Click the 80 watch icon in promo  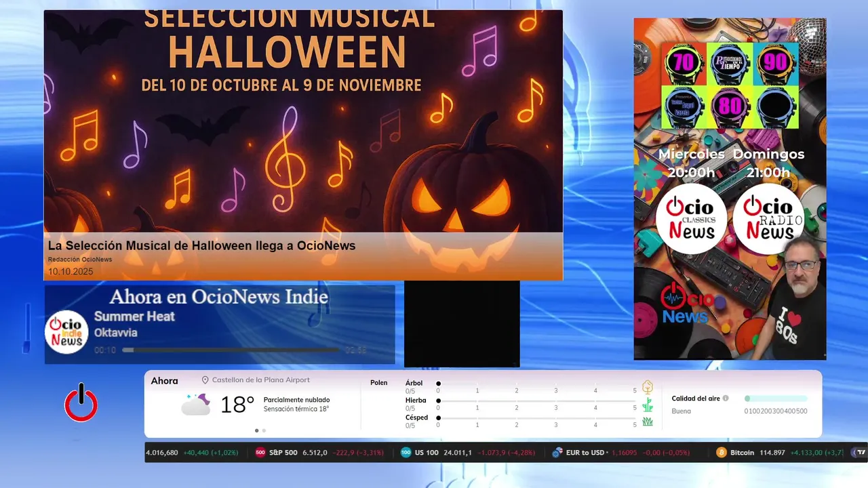pos(730,107)
